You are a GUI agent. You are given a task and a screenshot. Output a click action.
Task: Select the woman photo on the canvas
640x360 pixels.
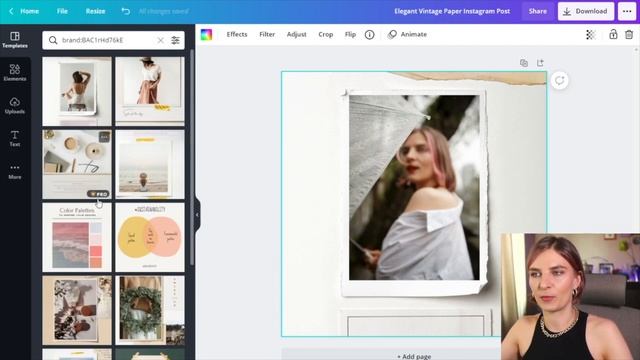(414, 187)
